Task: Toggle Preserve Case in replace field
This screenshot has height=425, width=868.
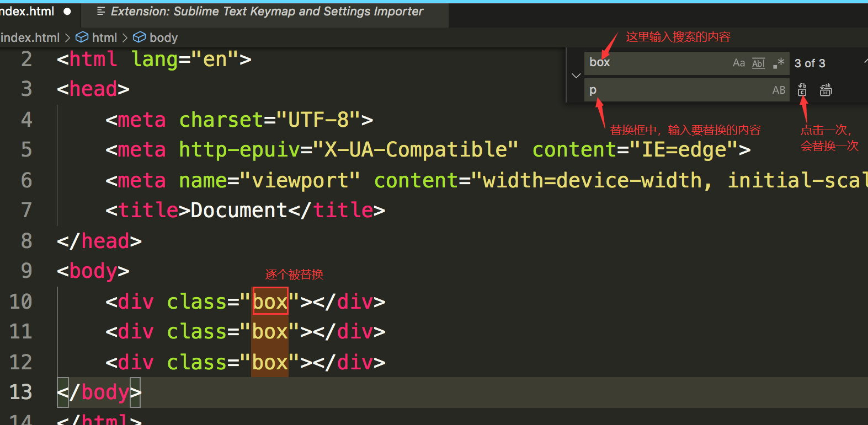Action: 779,90
